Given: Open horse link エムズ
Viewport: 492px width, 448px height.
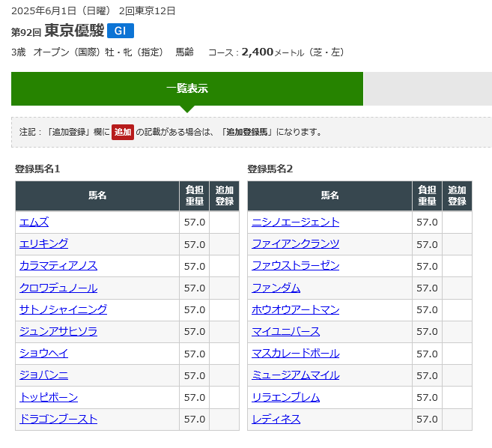Looking at the screenshot, I should (x=34, y=222).
